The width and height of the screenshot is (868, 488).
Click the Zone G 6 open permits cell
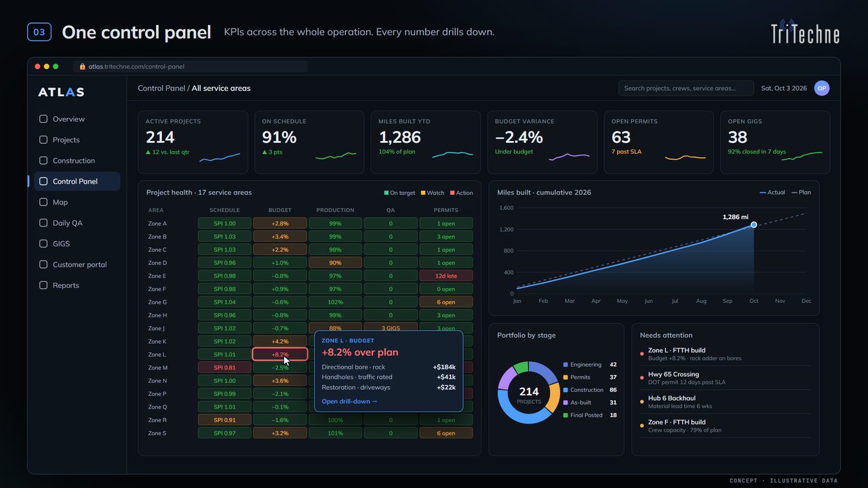click(x=446, y=302)
